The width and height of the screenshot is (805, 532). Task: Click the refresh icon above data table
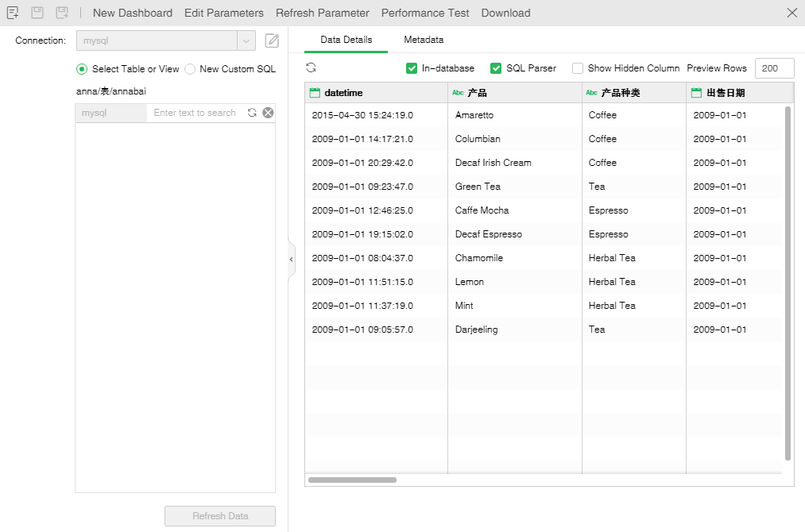point(312,67)
